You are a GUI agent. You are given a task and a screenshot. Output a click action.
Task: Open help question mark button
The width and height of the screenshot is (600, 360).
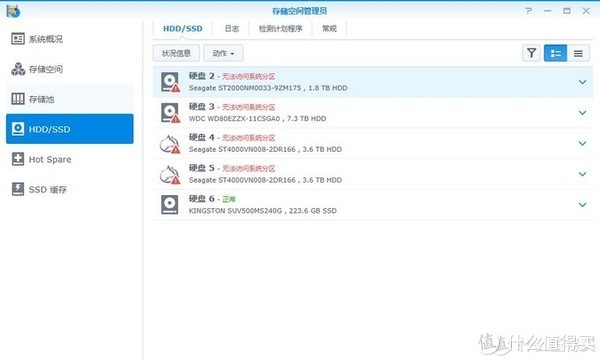pos(528,11)
